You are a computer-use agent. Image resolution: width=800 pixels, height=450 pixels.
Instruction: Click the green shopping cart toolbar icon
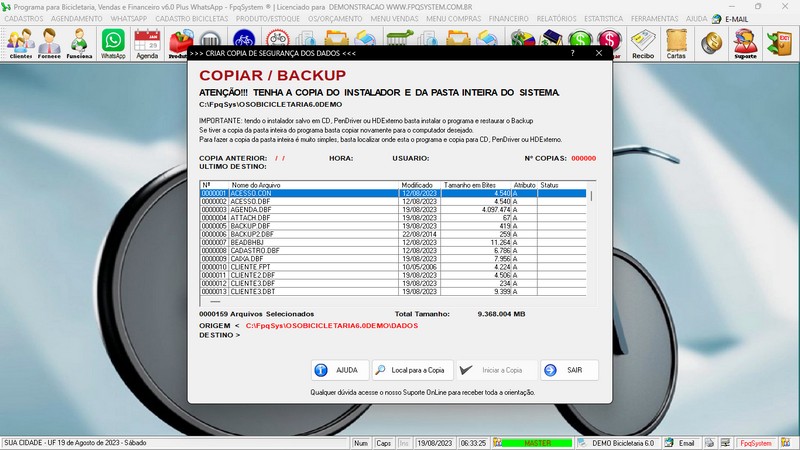[399, 39]
